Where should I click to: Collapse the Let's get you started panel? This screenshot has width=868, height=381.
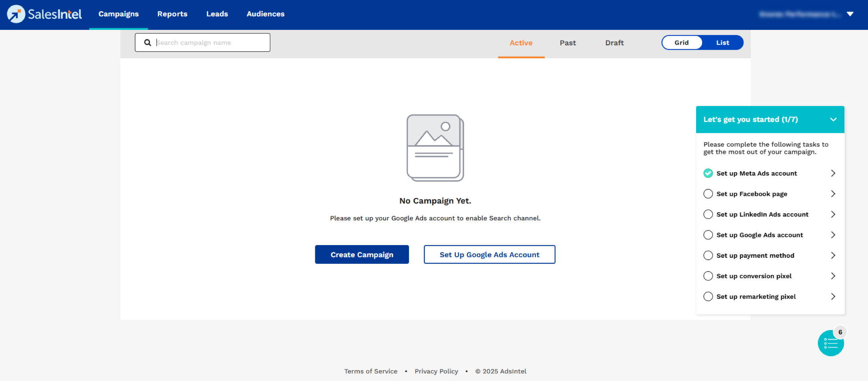(833, 120)
